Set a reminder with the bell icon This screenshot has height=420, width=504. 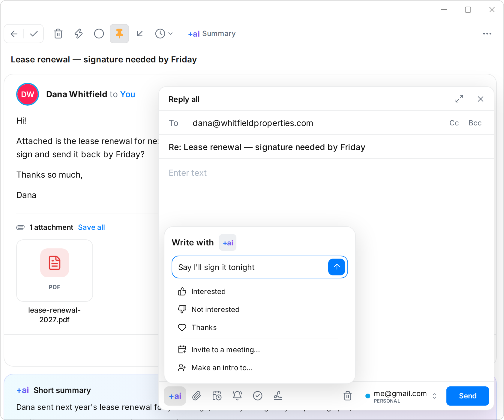click(x=237, y=396)
